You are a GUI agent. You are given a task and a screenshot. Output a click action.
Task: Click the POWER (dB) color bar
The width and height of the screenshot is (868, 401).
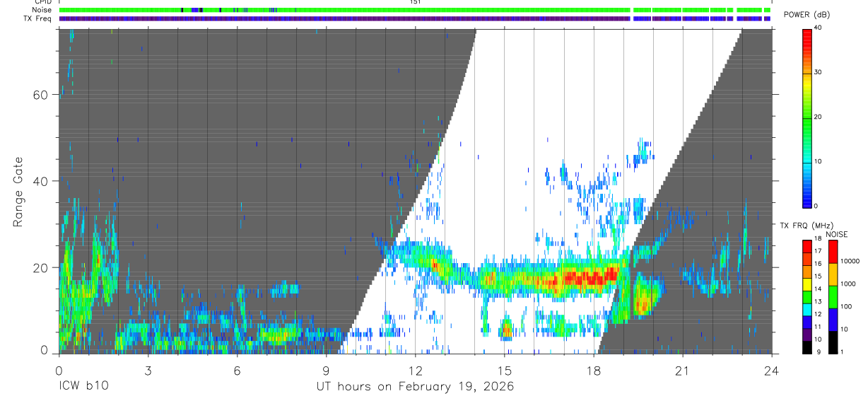[x=807, y=117]
